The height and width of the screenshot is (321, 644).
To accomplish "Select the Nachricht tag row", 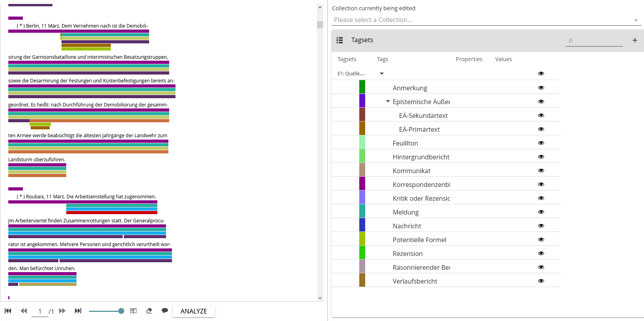I will point(407,226).
